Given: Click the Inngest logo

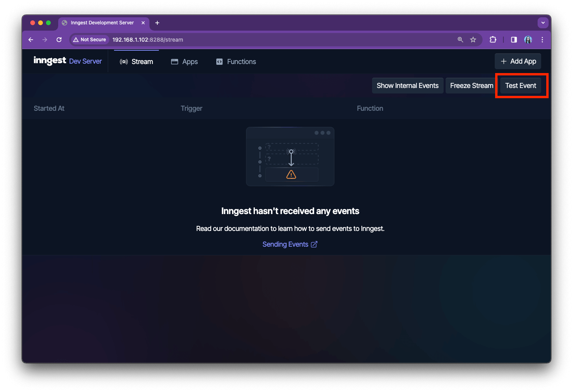Looking at the screenshot, I should point(50,60).
